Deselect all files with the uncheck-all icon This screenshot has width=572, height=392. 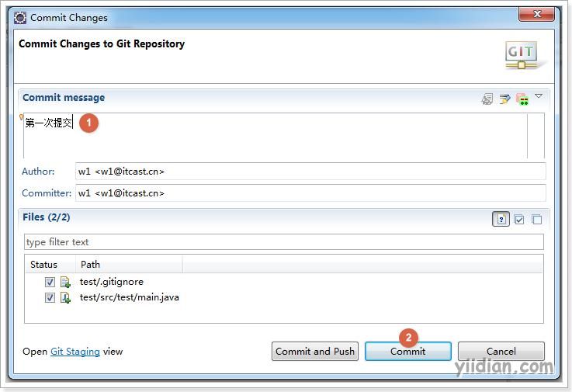pyautogui.click(x=536, y=220)
